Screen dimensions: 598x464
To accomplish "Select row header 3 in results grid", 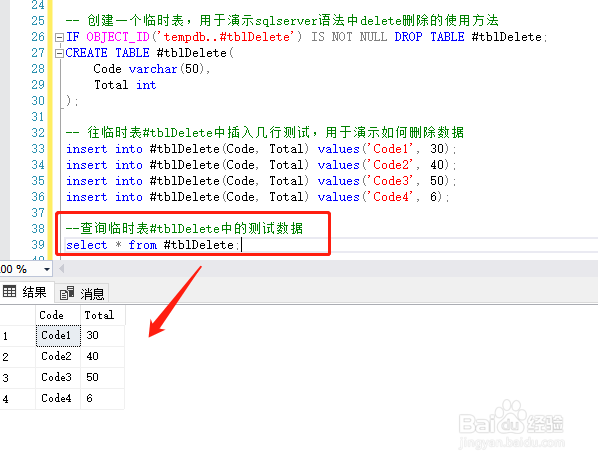I will [18, 378].
